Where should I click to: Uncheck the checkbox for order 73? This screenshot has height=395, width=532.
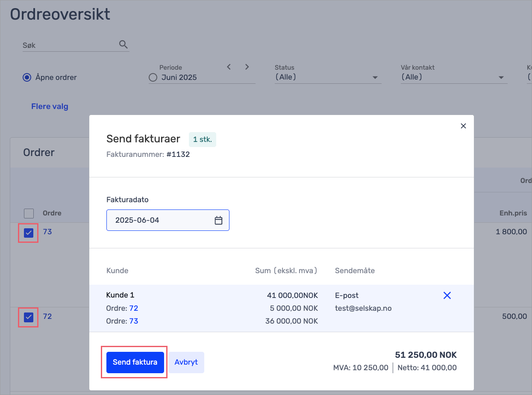pos(29,233)
